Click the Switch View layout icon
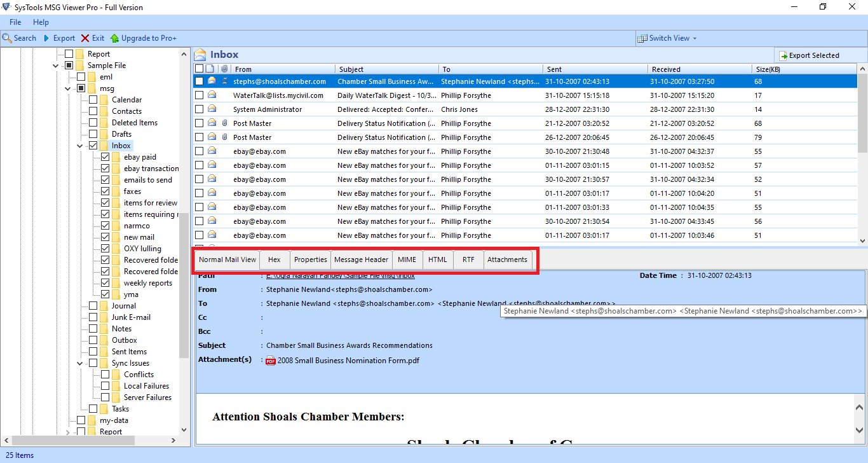 coord(642,38)
